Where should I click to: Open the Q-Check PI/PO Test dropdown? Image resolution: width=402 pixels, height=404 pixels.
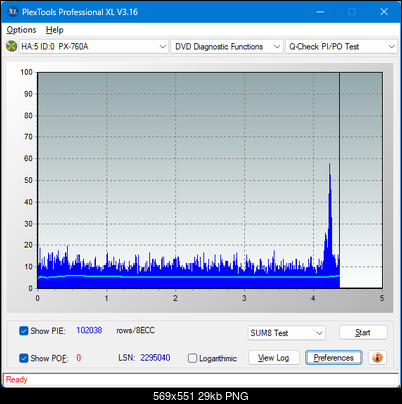[x=341, y=47]
